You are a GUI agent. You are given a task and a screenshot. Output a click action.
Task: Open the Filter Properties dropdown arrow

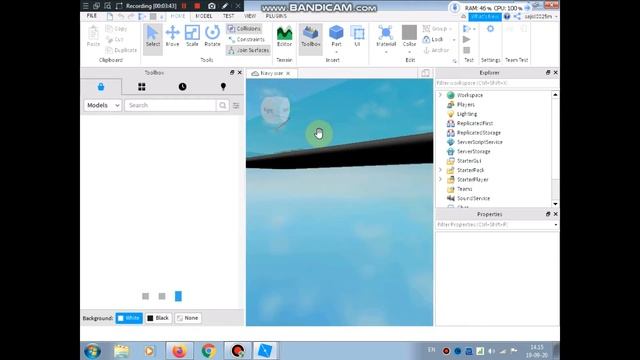pyautogui.click(x=556, y=225)
